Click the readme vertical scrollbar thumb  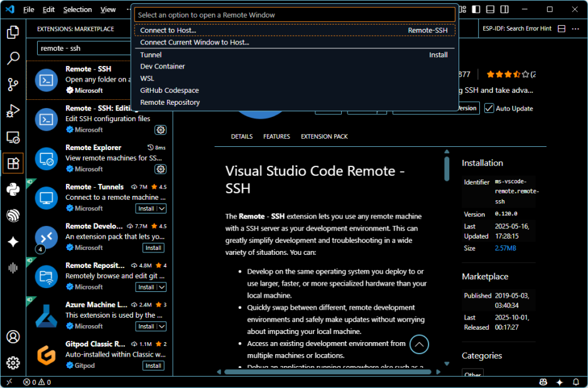(447, 169)
